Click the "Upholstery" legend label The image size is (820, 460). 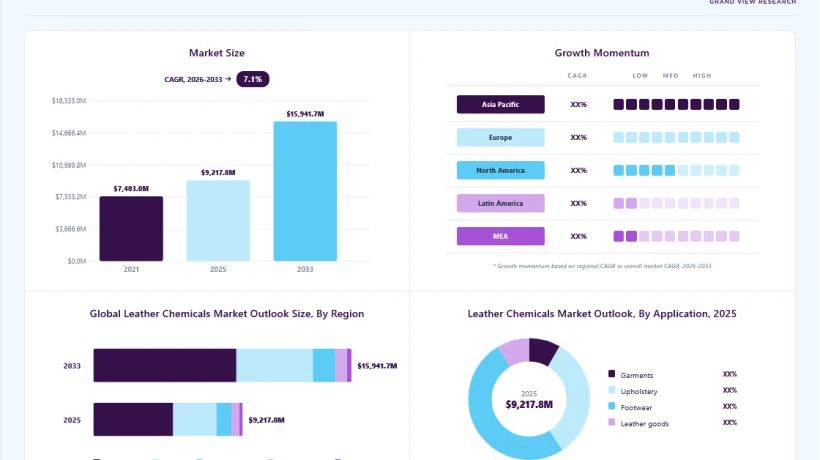click(639, 392)
